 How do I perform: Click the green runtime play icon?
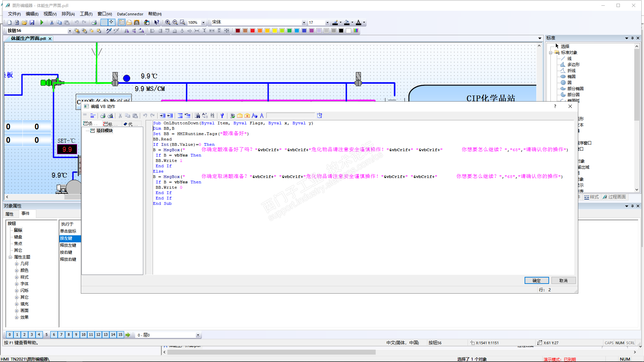[42, 22]
